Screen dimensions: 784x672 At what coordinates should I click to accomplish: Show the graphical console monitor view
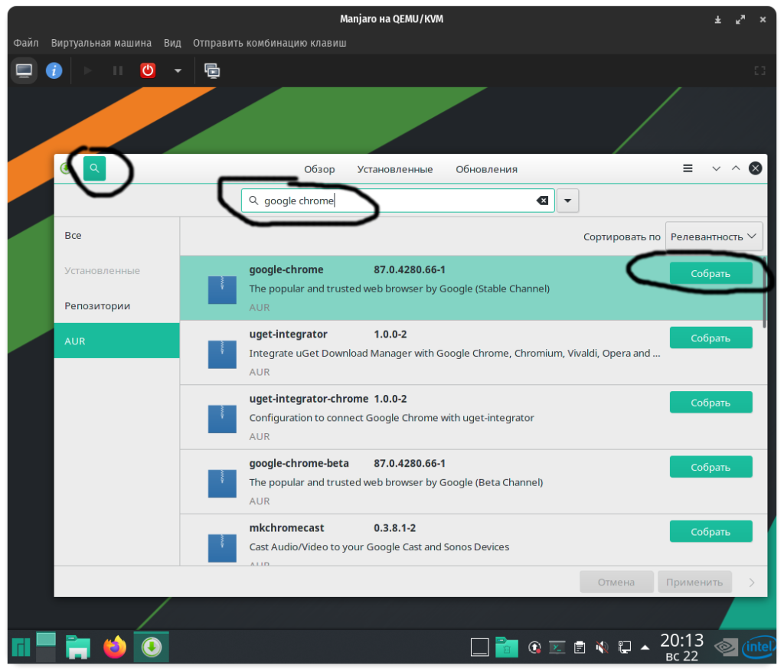coord(24,70)
